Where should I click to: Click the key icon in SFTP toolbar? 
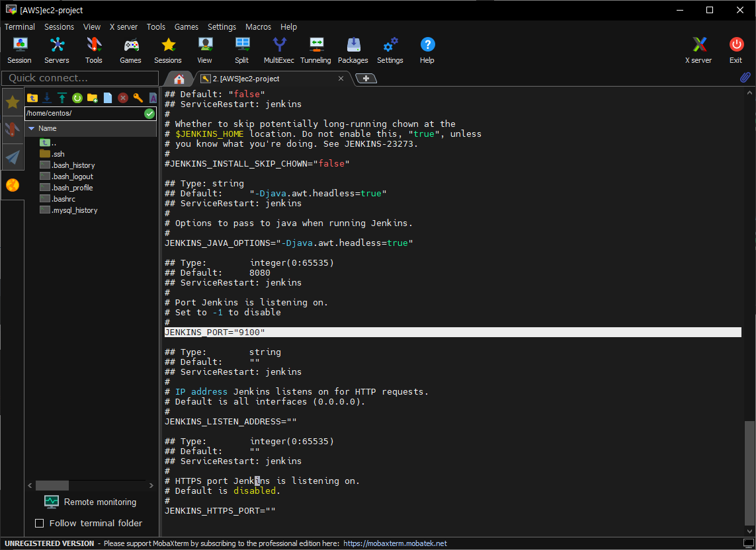point(138,98)
